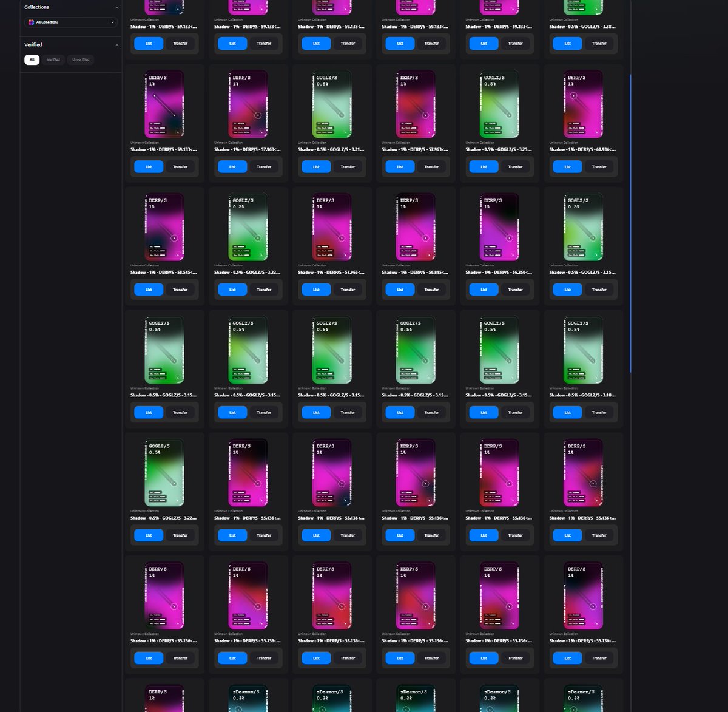Open the DERP/S 56.250 card artwork
Viewport: 728px width, 712px height.
tap(499, 227)
